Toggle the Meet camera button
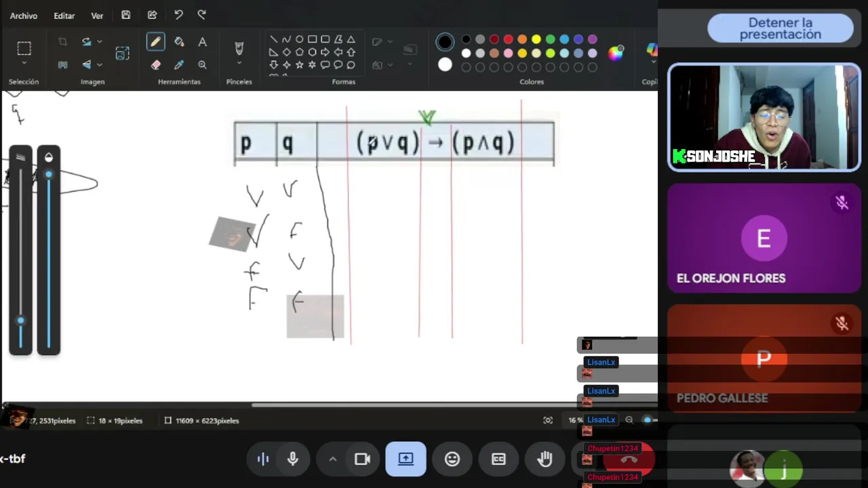 pos(362,459)
